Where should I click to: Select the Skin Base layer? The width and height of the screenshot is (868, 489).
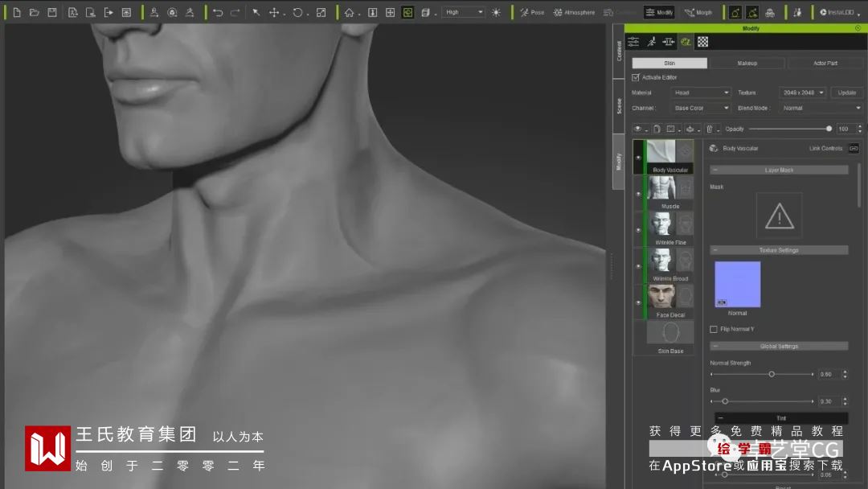[670, 337]
